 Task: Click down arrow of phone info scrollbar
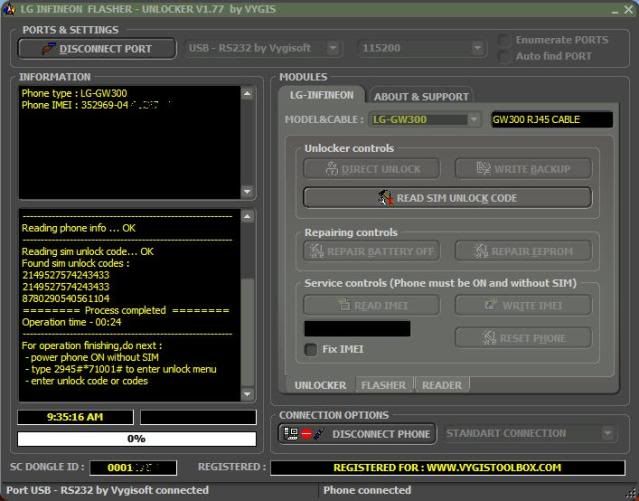pyautogui.click(x=247, y=191)
